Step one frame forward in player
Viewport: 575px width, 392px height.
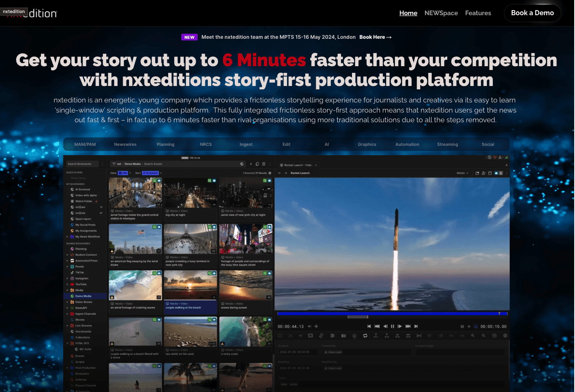click(400, 326)
